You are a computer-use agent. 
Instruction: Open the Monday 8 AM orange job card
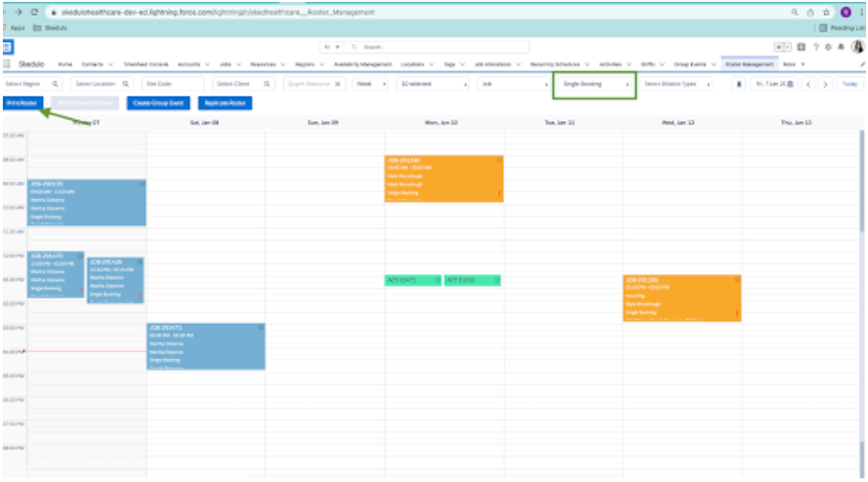point(444,179)
